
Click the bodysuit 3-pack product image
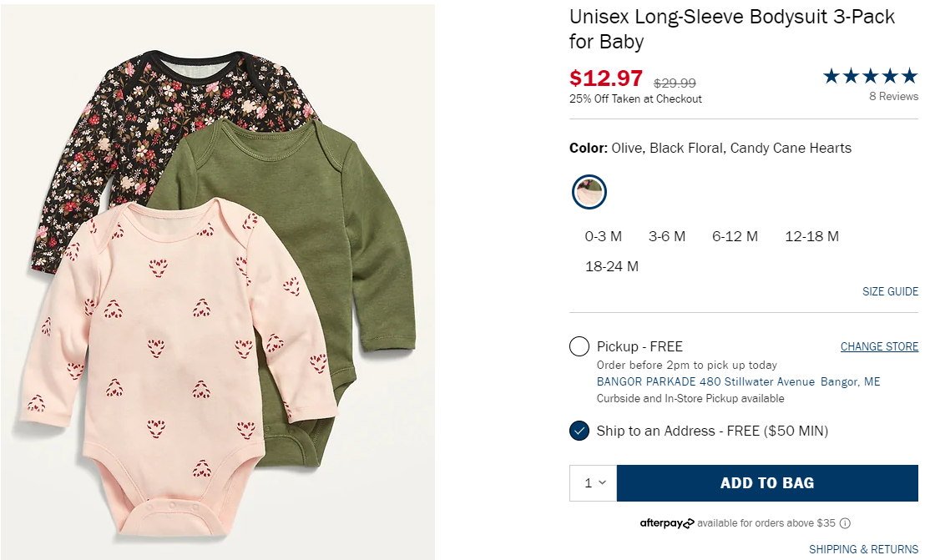tap(218, 281)
